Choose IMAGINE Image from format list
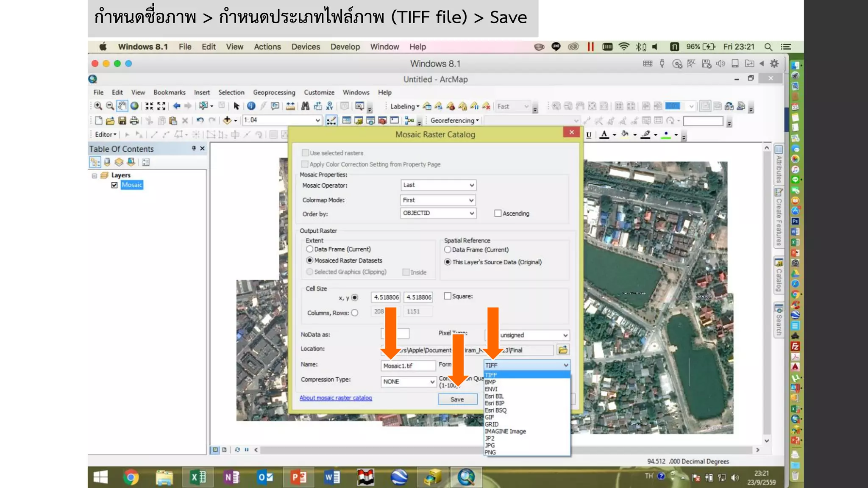 point(505,431)
